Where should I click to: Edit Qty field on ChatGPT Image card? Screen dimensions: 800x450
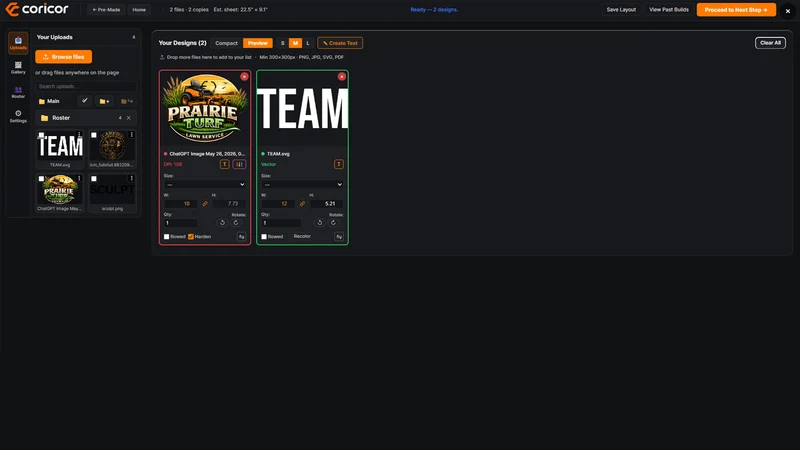pos(181,223)
